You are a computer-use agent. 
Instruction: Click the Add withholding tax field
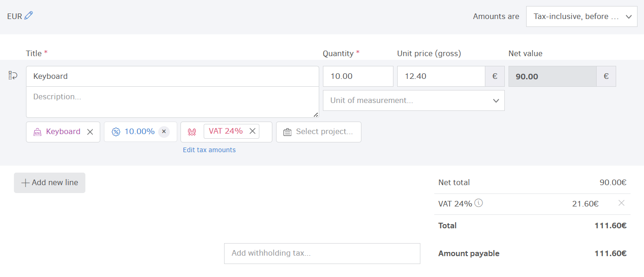click(322, 253)
